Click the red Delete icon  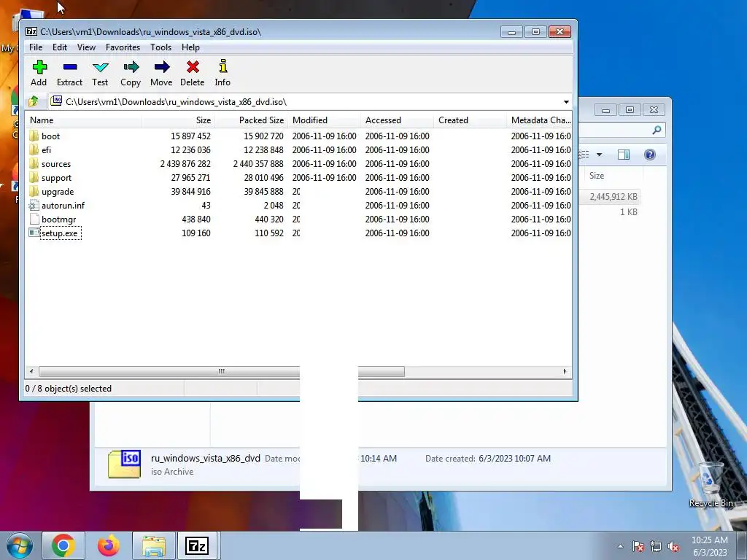pyautogui.click(x=193, y=67)
